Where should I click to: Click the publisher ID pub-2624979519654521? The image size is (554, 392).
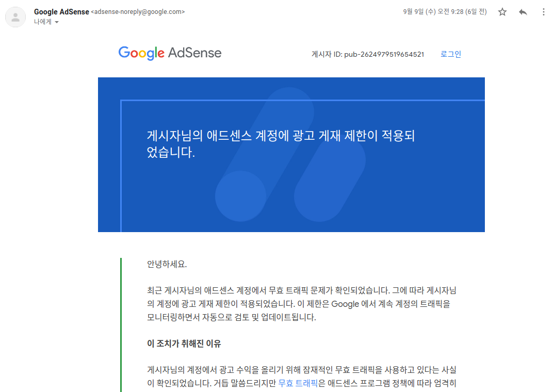point(384,54)
